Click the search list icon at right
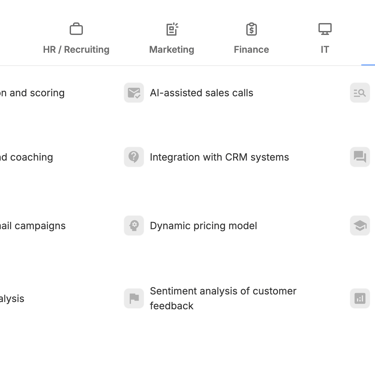The height and width of the screenshot is (366, 375). tap(360, 93)
